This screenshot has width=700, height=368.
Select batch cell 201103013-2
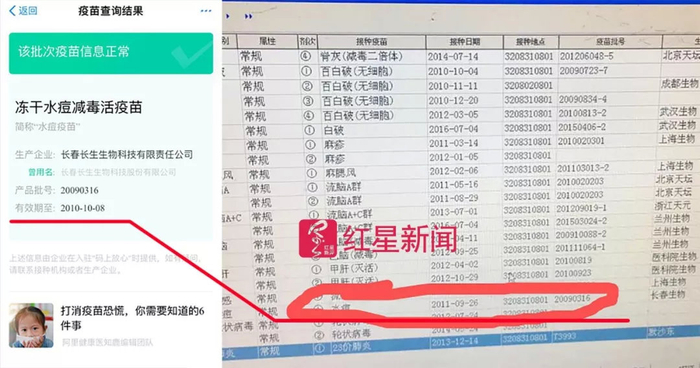[583, 168]
